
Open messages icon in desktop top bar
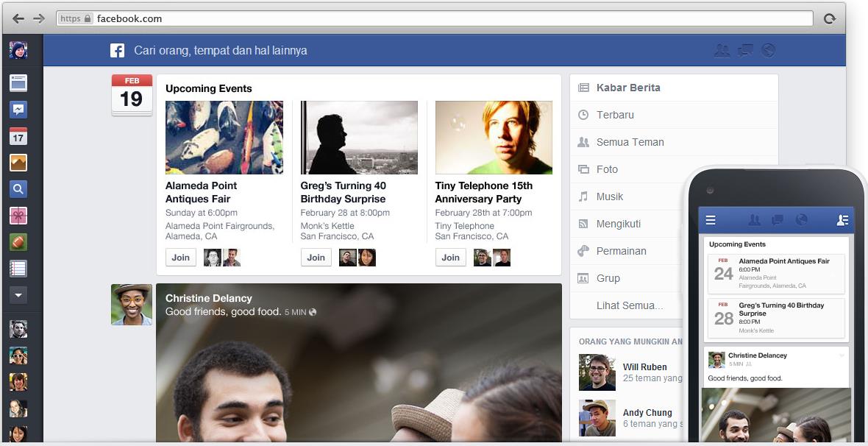(x=745, y=51)
